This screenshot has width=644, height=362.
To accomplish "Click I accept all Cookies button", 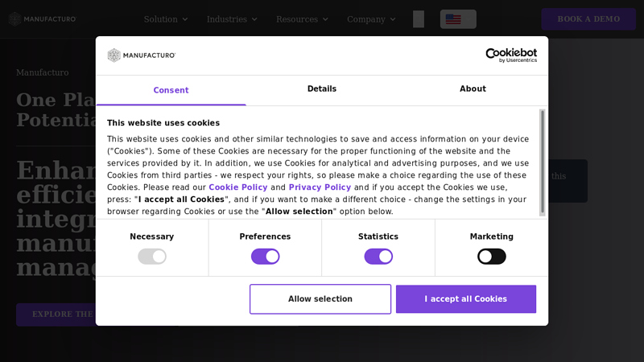I will pyautogui.click(x=466, y=299).
